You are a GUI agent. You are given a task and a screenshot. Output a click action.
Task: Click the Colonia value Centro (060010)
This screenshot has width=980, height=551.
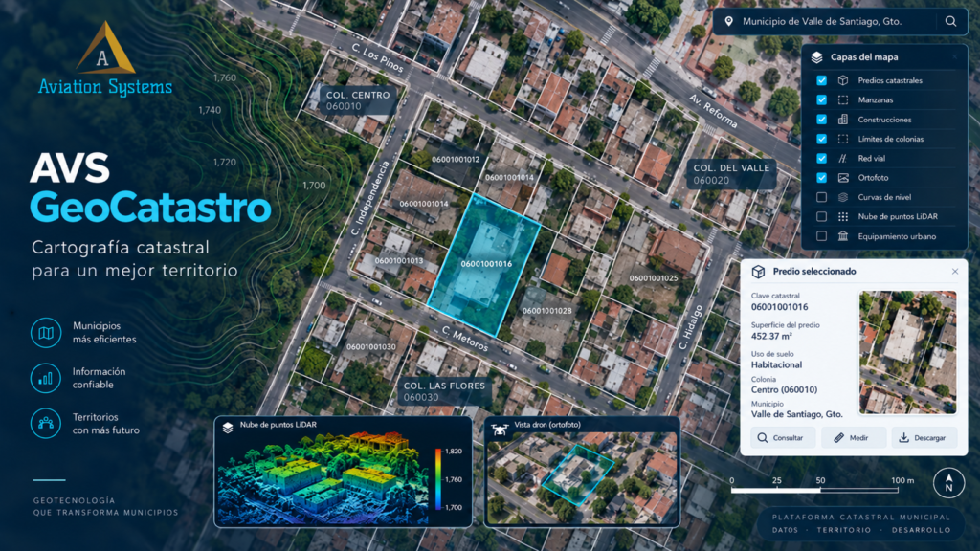(784, 390)
